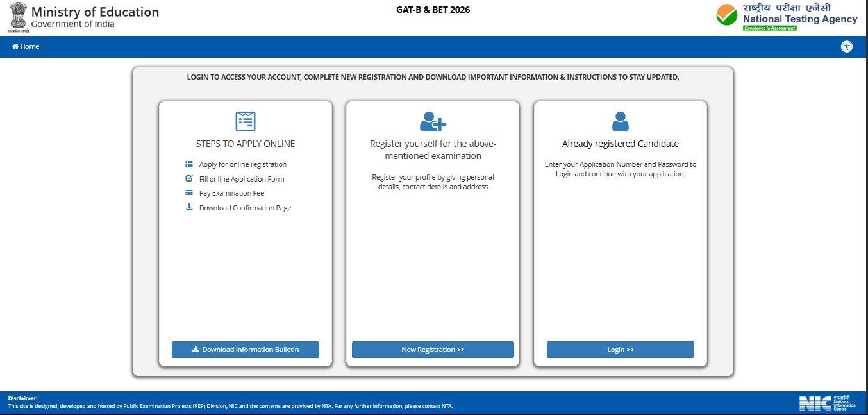Click the Register yourself for the examination heading
This screenshot has width=868, height=415.
pos(433,149)
